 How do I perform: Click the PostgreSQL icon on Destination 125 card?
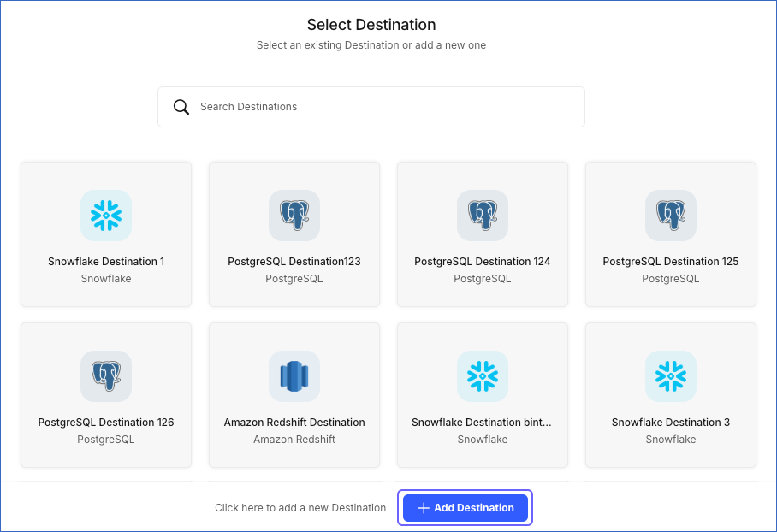[671, 216]
